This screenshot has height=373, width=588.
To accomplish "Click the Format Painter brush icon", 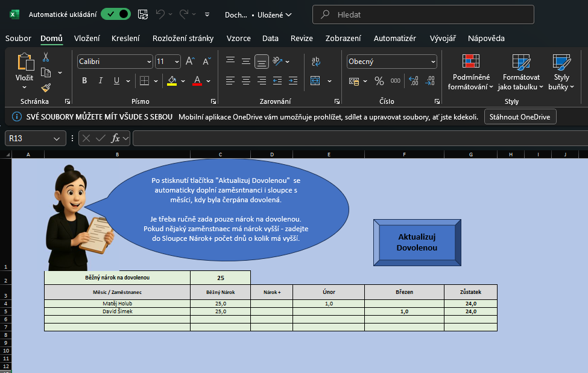I will [46, 88].
